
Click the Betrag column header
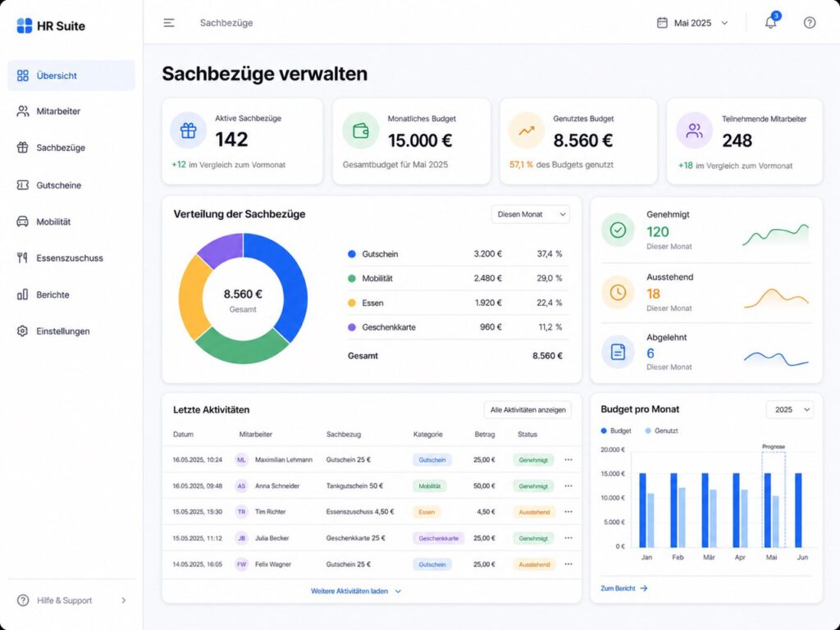click(x=485, y=435)
